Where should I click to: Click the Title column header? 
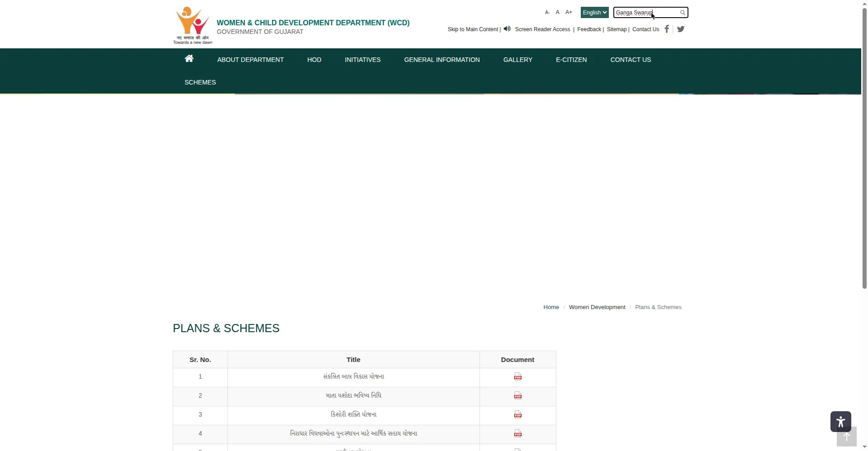pos(353,360)
